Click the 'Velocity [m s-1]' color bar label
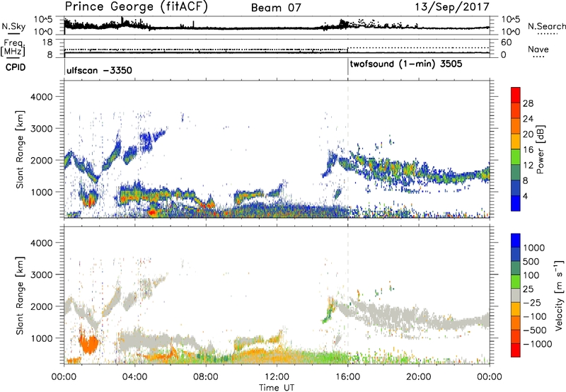This screenshot has width=566, height=392. click(559, 295)
